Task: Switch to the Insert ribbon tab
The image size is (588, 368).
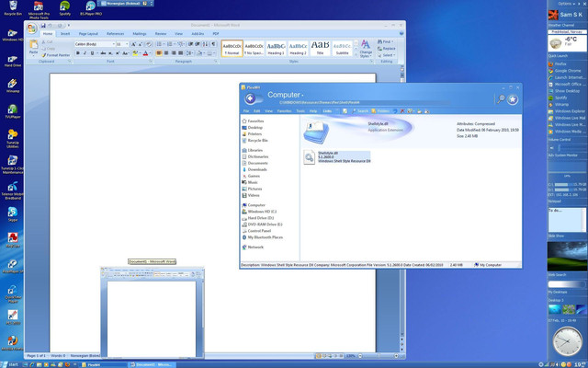Action: (64, 33)
